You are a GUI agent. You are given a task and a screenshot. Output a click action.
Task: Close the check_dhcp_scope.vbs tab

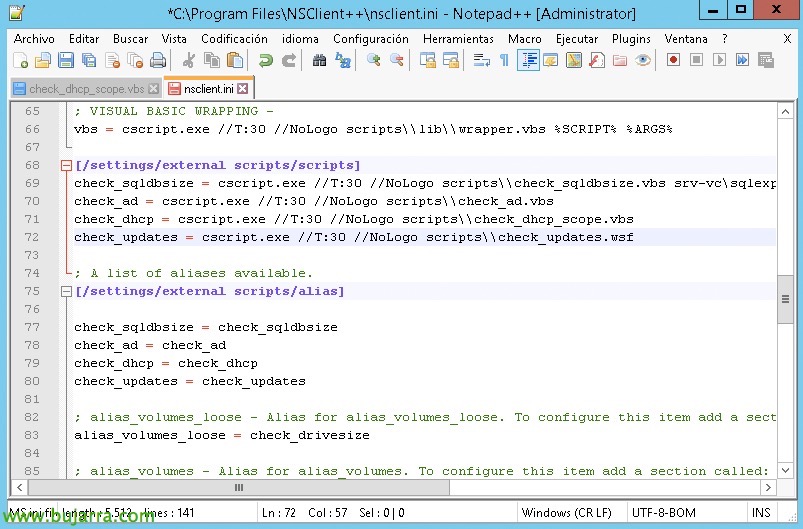coord(153,89)
